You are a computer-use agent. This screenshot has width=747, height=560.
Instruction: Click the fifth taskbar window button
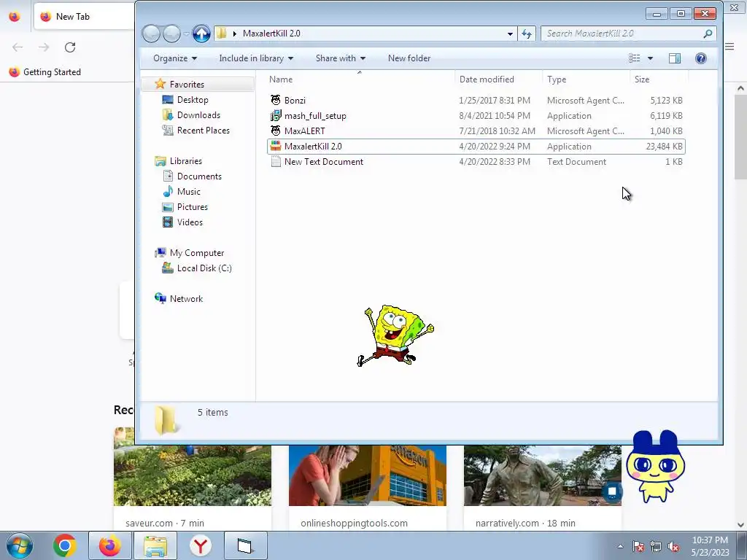point(245,545)
